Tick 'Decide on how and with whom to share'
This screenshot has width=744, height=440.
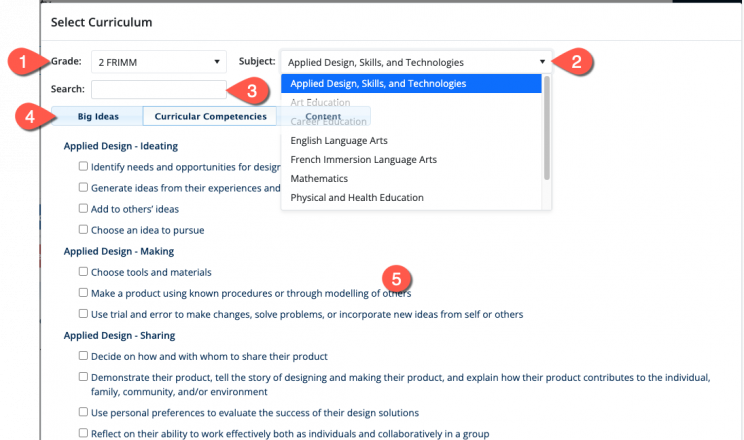[83, 356]
